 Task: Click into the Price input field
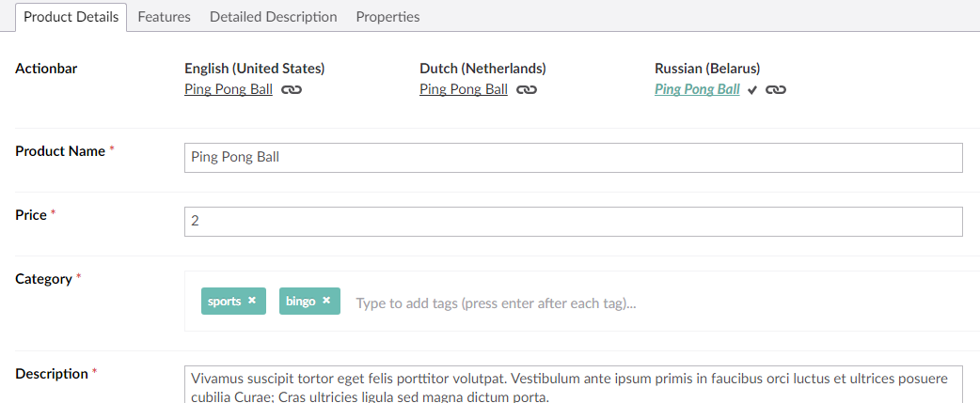click(x=573, y=222)
